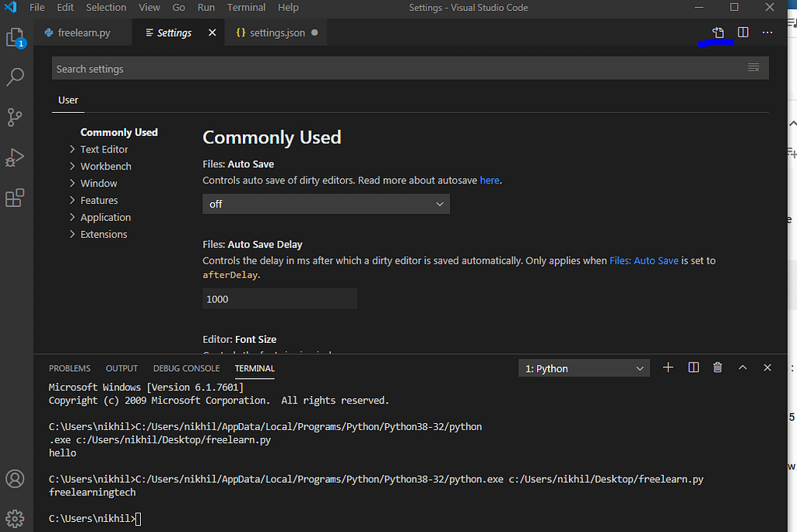Switch to the Output panel tab
Viewport: 797px width, 532px height.
click(121, 369)
